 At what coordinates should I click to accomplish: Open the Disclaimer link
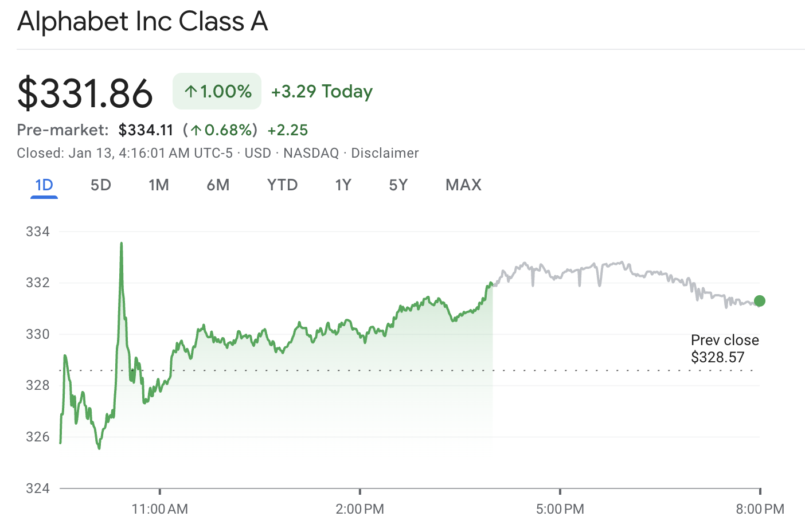click(385, 153)
